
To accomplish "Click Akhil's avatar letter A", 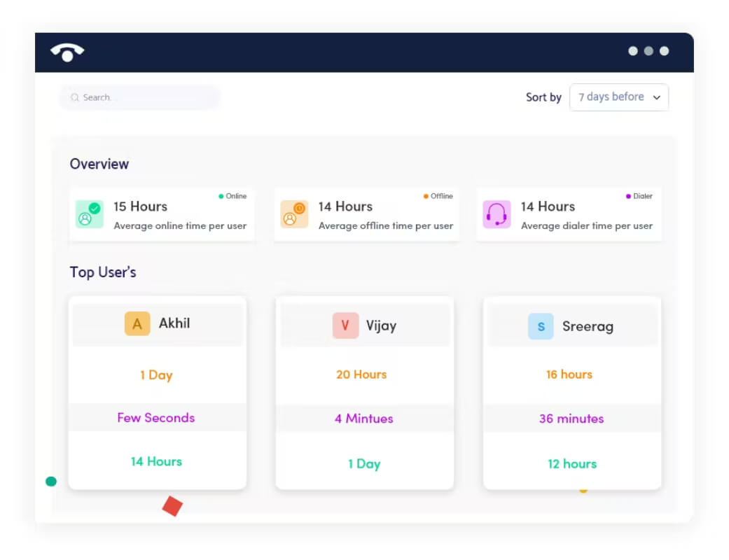I will [137, 323].
